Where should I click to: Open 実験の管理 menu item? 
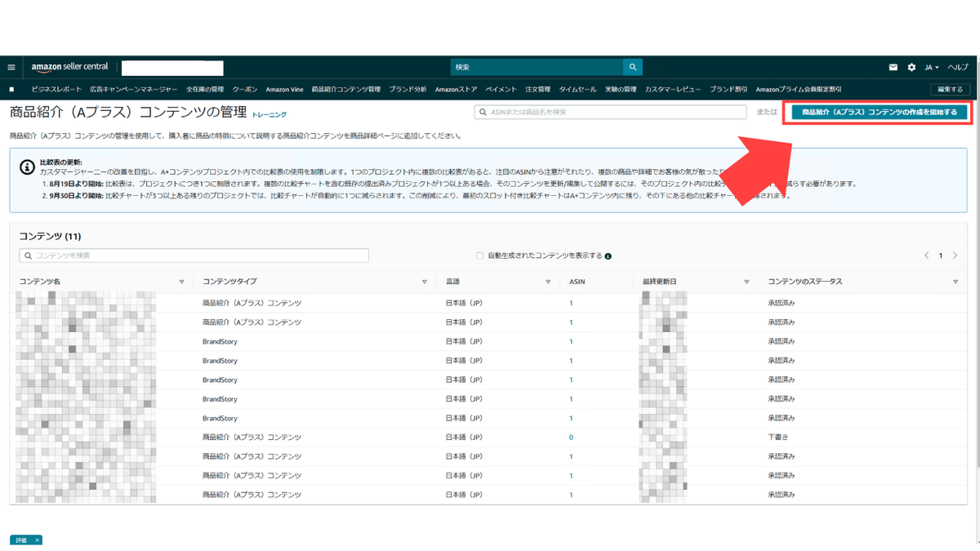tap(621, 89)
